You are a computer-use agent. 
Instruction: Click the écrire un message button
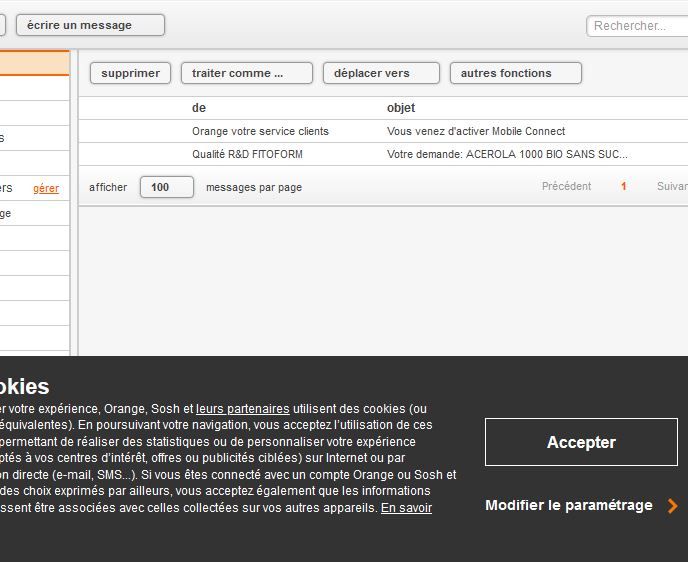(x=89, y=25)
